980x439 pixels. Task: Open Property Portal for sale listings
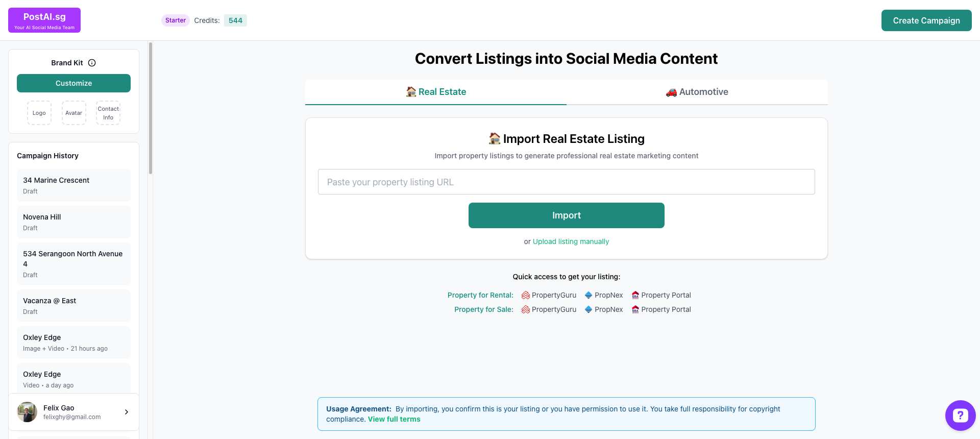point(661,309)
